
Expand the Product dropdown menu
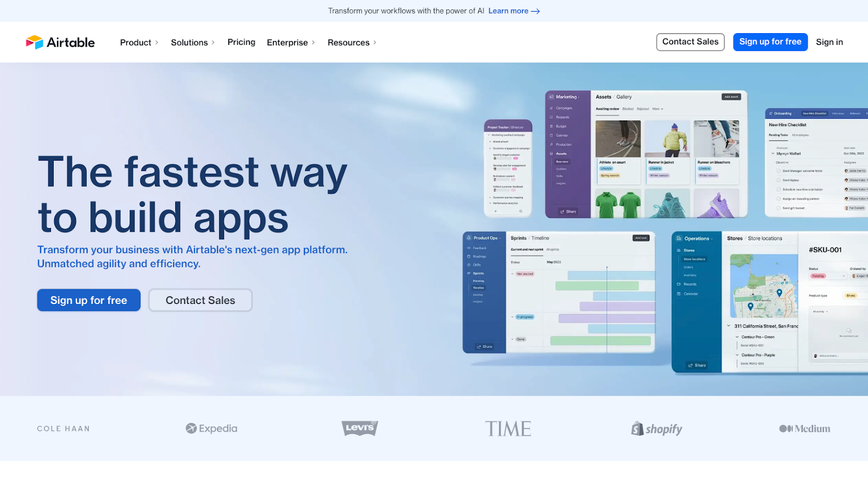coord(139,42)
